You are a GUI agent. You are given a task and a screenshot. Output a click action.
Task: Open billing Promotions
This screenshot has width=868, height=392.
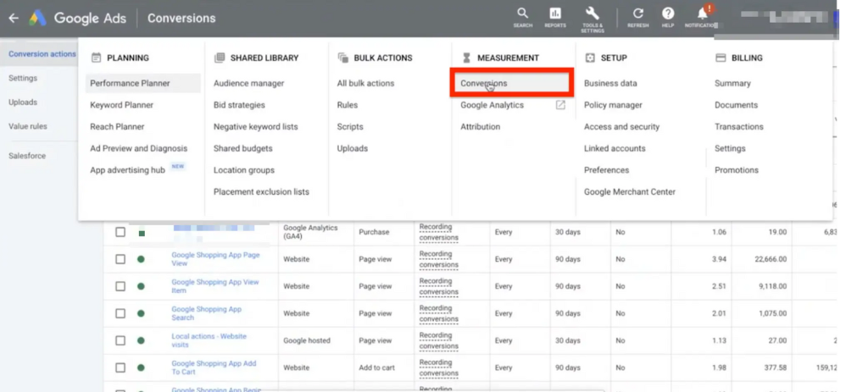tap(737, 170)
